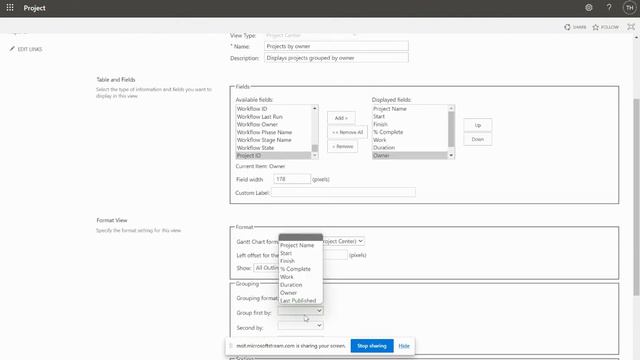Select Workflow State in Available fields
This screenshot has height=360, width=640.
(x=273, y=147)
